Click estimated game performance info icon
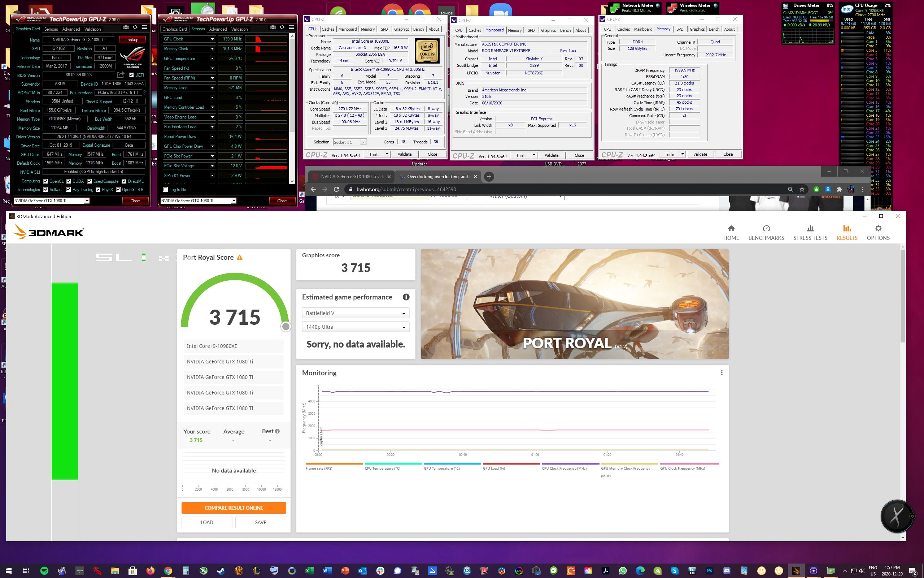This screenshot has width=924, height=578. point(406,297)
